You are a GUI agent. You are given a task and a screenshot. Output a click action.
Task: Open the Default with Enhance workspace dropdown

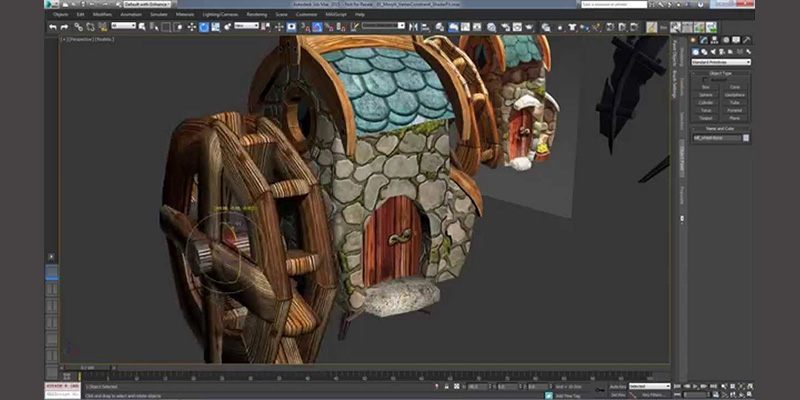tap(147, 4)
